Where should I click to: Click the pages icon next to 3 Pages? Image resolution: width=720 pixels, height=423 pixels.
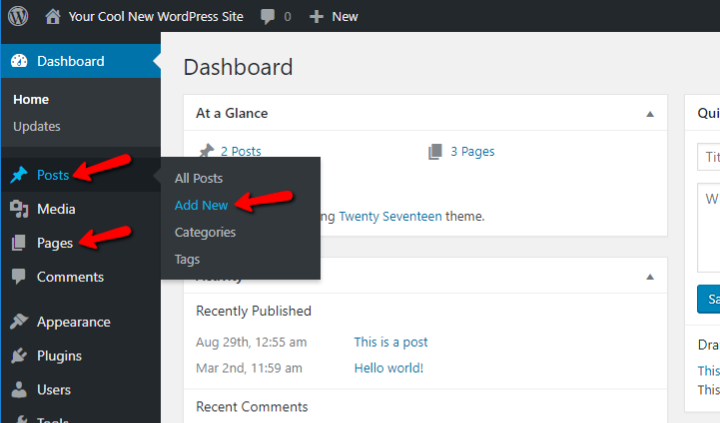point(435,152)
